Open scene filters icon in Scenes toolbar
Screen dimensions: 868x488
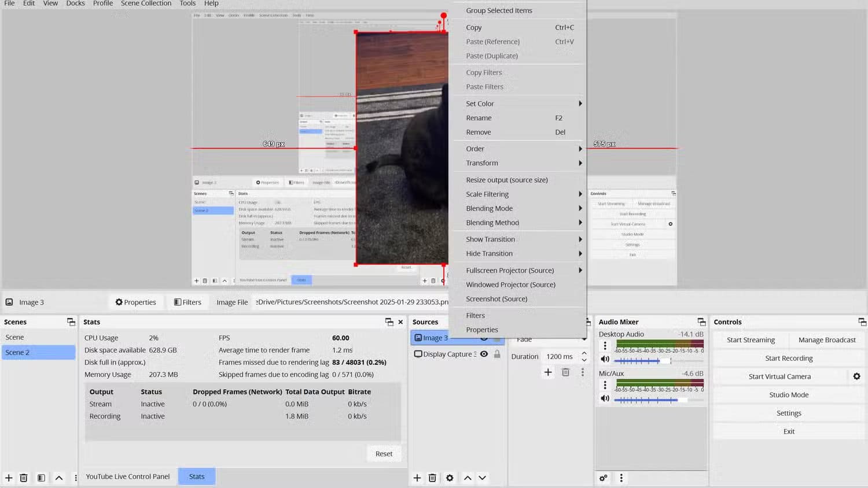[x=41, y=478]
